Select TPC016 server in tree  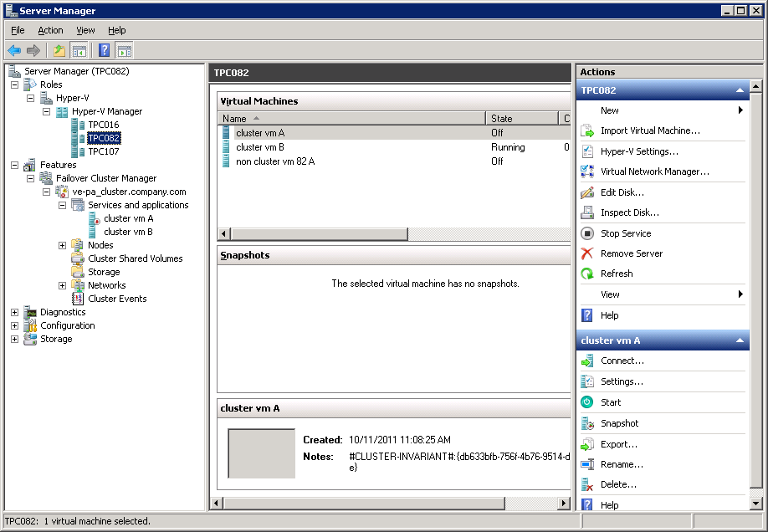click(x=104, y=125)
